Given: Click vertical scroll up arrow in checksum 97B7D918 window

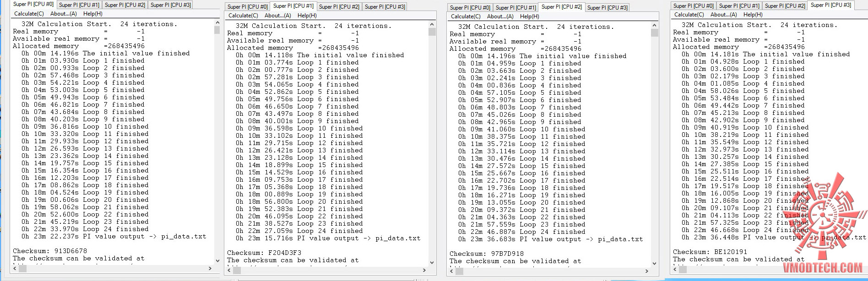Looking at the screenshot, I should pyautogui.click(x=654, y=26).
